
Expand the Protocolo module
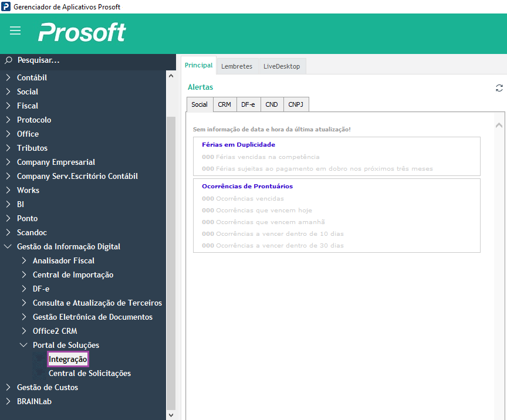pos(8,120)
